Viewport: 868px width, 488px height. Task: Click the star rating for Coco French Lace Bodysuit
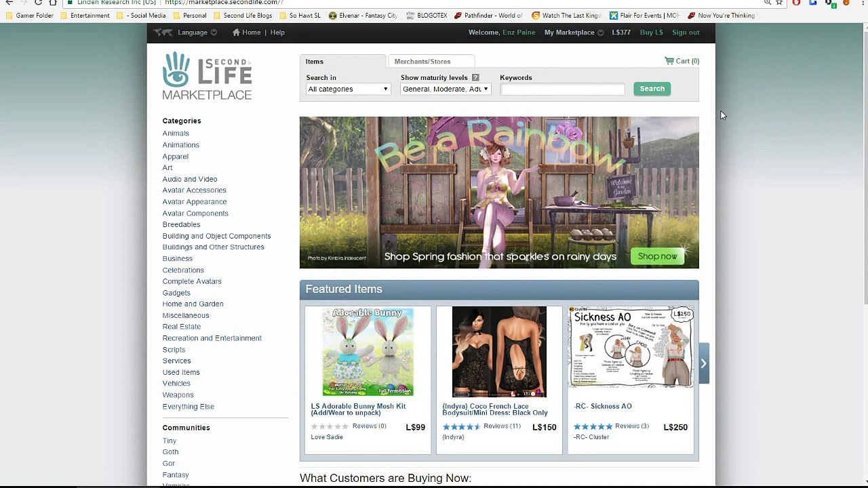pyautogui.click(x=461, y=427)
